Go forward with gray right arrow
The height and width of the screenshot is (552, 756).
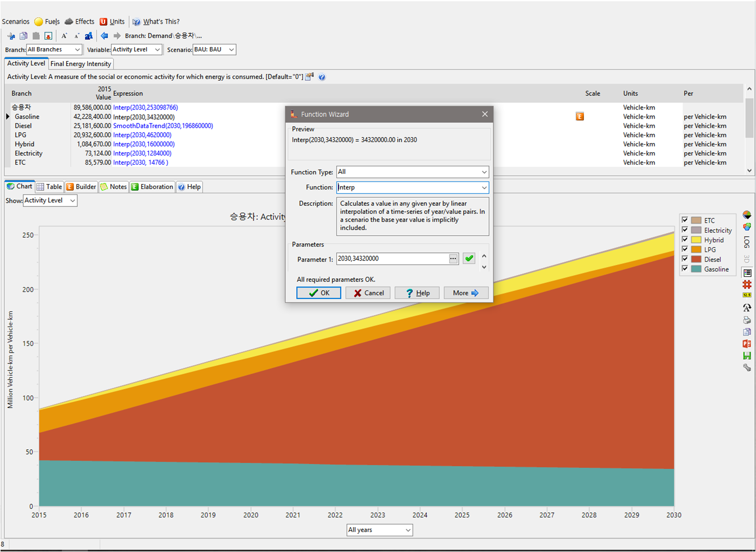click(117, 36)
